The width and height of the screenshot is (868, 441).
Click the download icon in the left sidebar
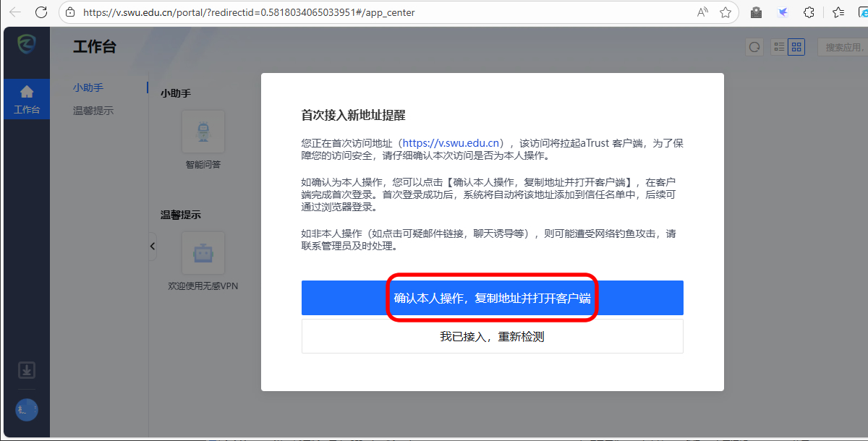(26, 369)
